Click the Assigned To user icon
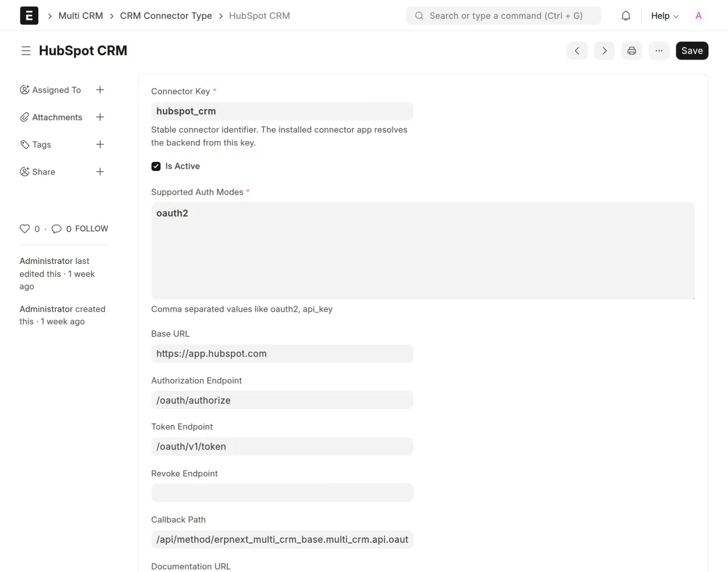The width and height of the screenshot is (728, 572). click(25, 90)
